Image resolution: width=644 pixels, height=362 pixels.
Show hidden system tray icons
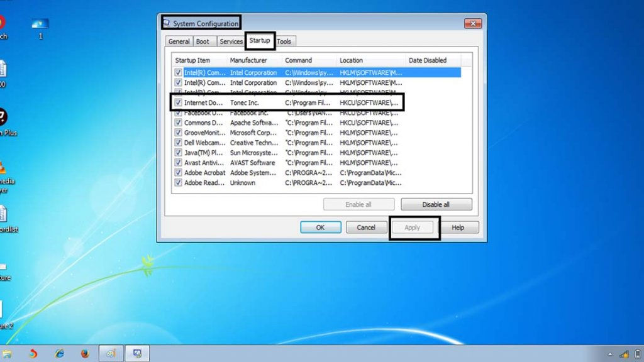[610, 354]
